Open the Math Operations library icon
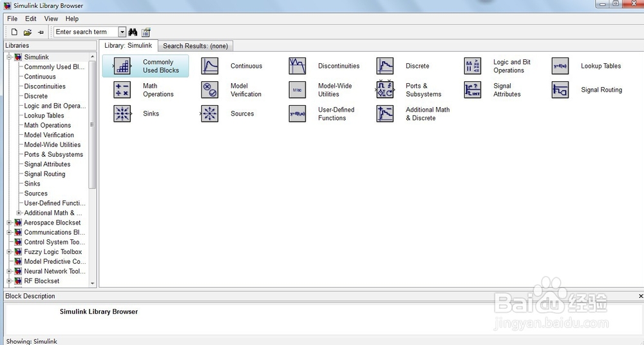644x345 pixels. click(x=122, y=90)
